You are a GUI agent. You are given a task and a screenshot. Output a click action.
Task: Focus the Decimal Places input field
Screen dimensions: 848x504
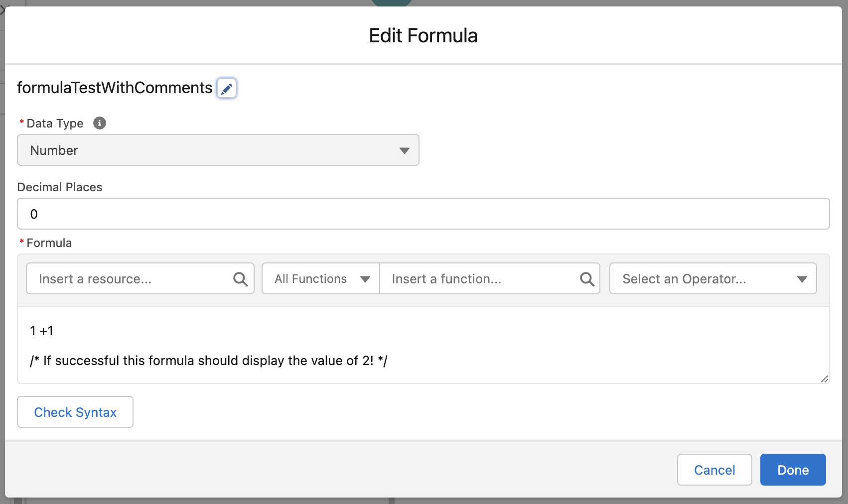tap(424, 214)
